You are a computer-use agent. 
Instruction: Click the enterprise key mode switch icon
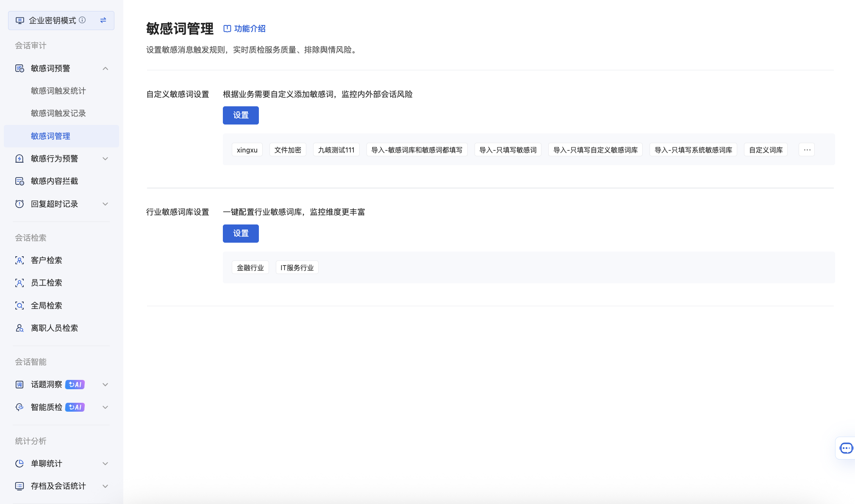(x=103, y=20)
